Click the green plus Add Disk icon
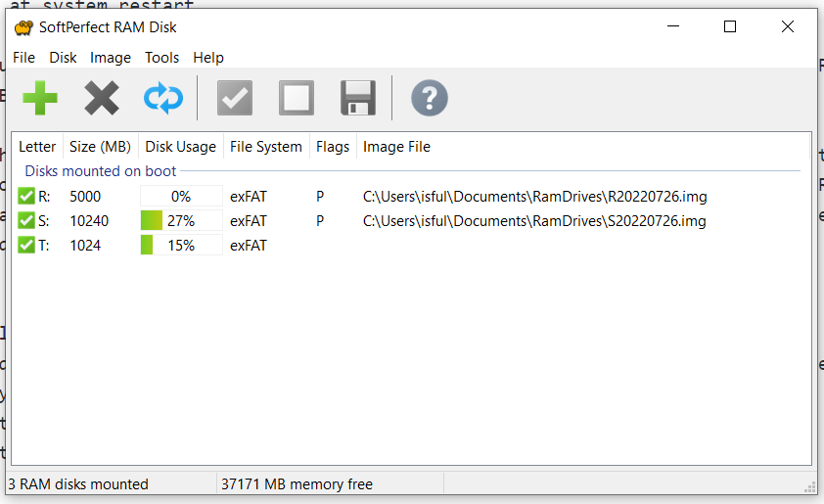 [x=40, y=98]
